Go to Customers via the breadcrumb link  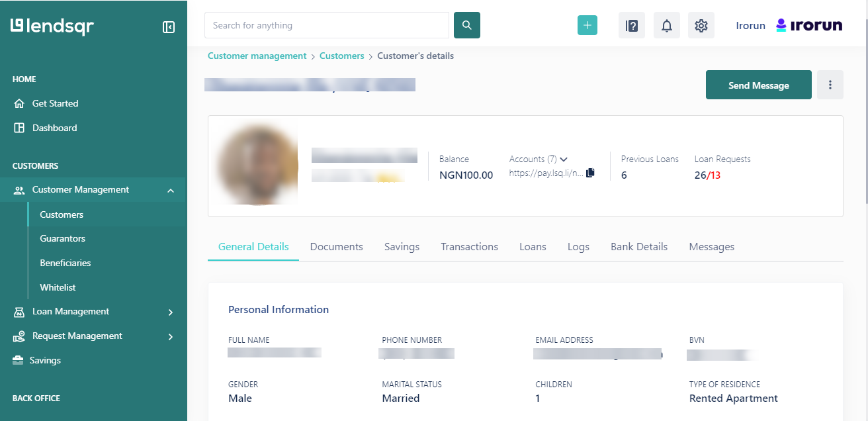click(x=341, y=56)
